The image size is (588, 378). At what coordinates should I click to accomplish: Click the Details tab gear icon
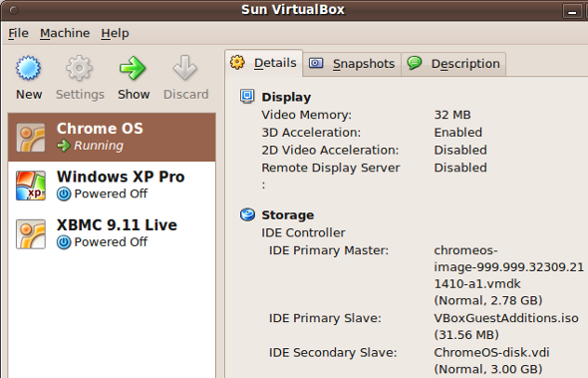[x=237, y=62]
